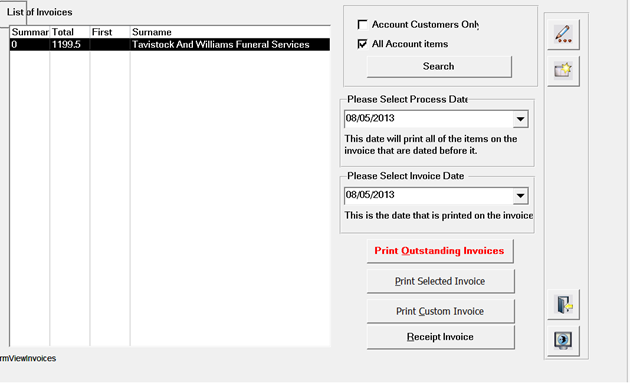Sort by the Total column header
This screenshot has height=383, width=630.
70,32
